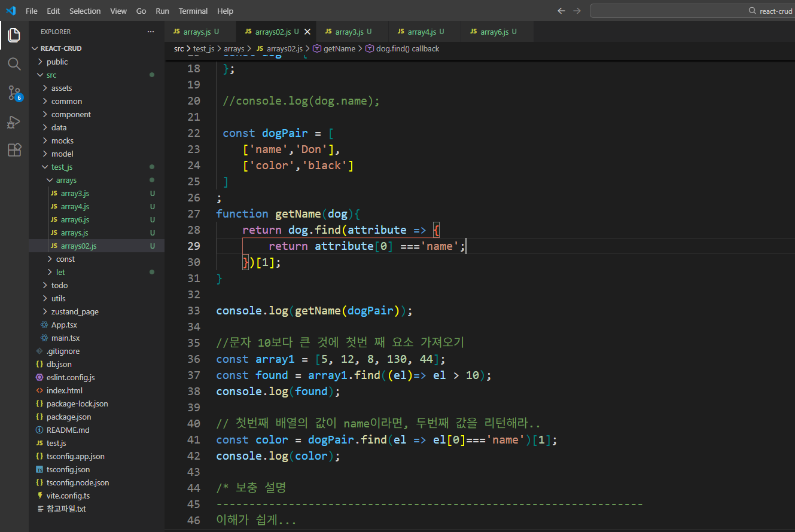
Task: Open the Selection menu
Action: click(85, 11)
